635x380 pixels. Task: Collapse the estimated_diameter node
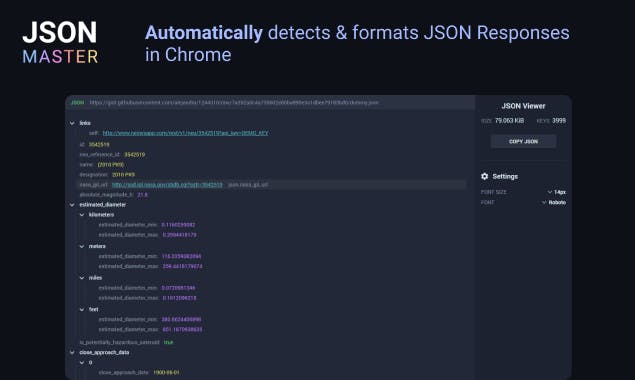coord(72,205)
